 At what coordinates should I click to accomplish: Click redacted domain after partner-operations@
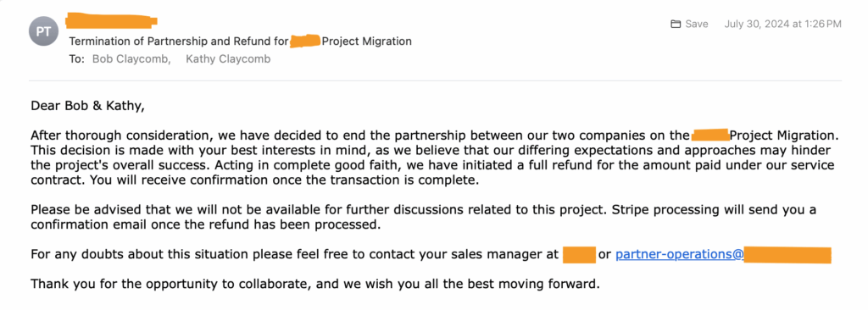point(787,255)
